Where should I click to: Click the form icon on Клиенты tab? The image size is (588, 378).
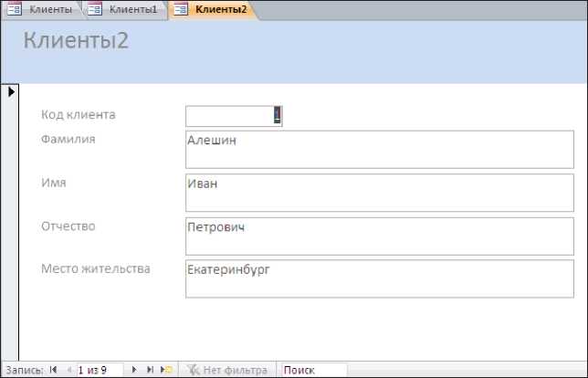[x=15, y=9]
